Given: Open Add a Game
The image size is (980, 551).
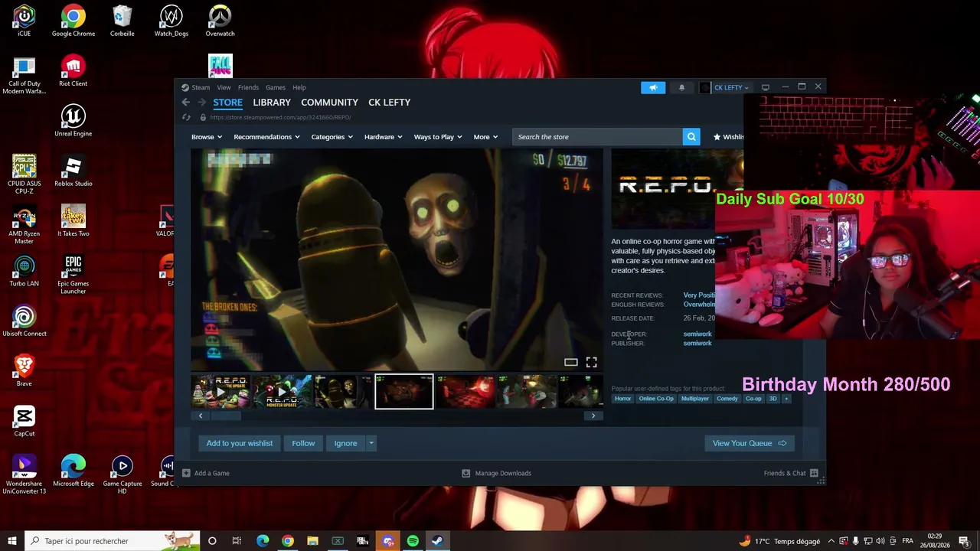Looking at the screenshot, I should click(x=206, y=473).
